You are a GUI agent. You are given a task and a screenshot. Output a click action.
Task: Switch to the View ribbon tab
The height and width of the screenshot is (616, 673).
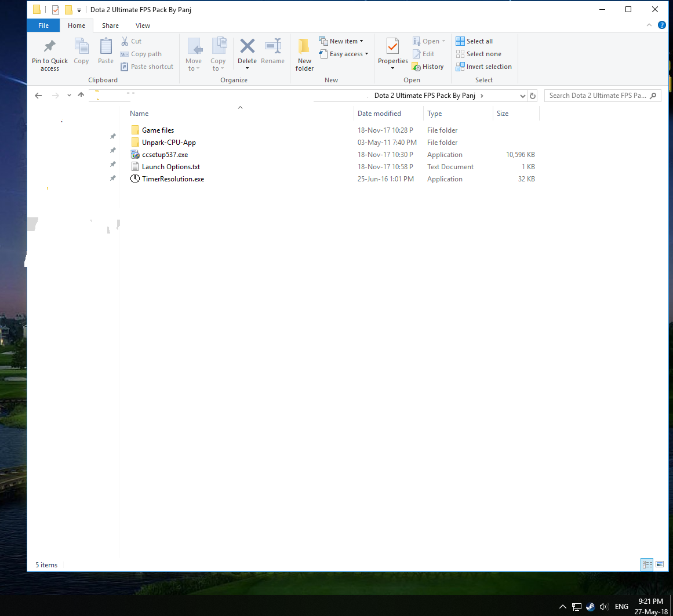[x=143, y=25]
